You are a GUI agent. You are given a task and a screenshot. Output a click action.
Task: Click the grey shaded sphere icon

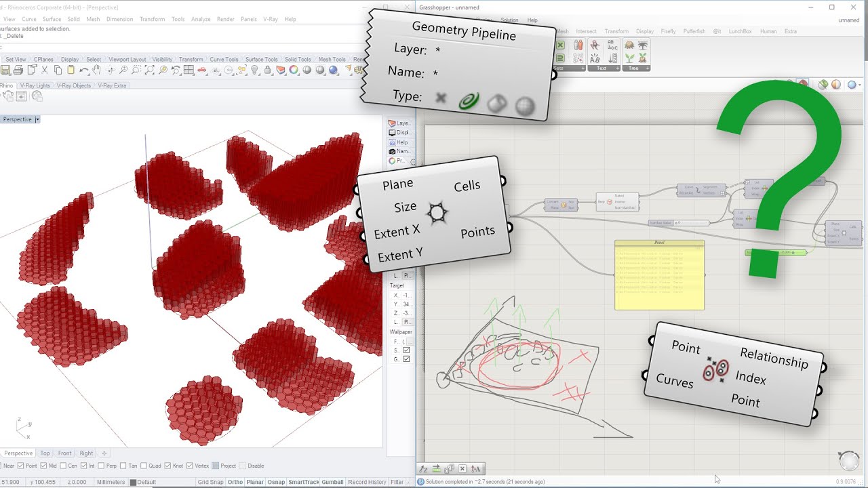click(x=307, y=70)
